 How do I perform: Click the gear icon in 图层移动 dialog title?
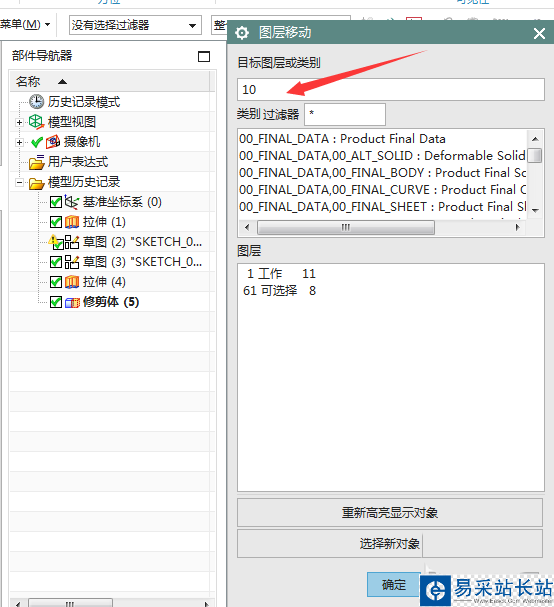[242, 33]
